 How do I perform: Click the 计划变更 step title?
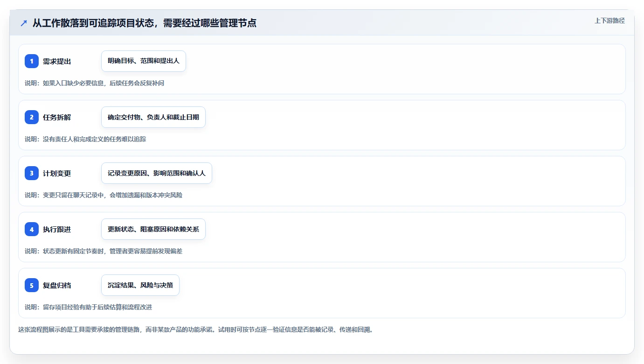[x=57, y=174]
